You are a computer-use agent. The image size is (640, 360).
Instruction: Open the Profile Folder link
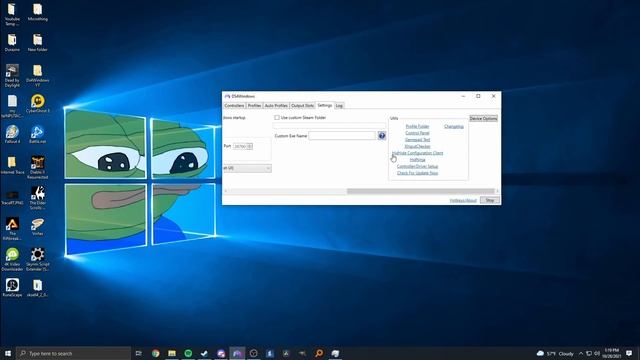417,127
